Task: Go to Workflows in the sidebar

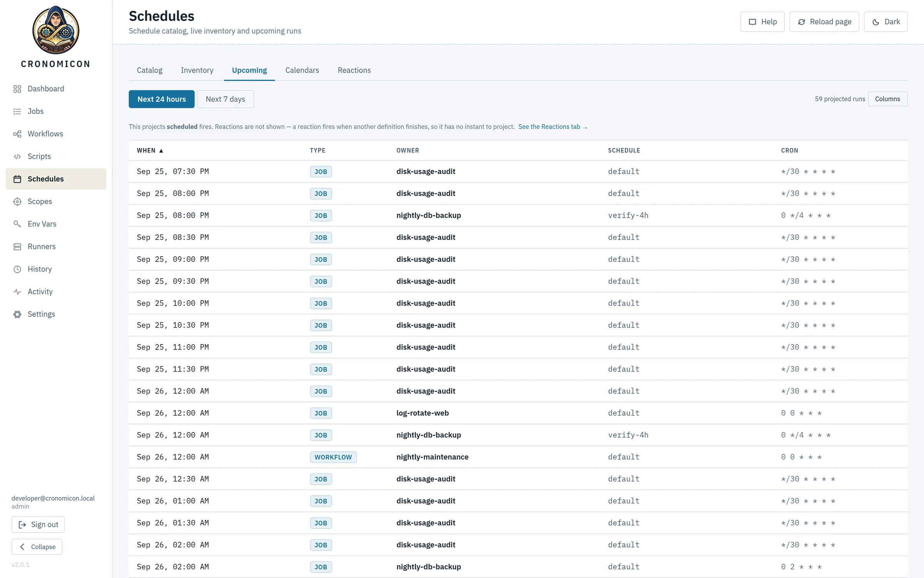Action: pyautogui.click(x=56, y=134)
